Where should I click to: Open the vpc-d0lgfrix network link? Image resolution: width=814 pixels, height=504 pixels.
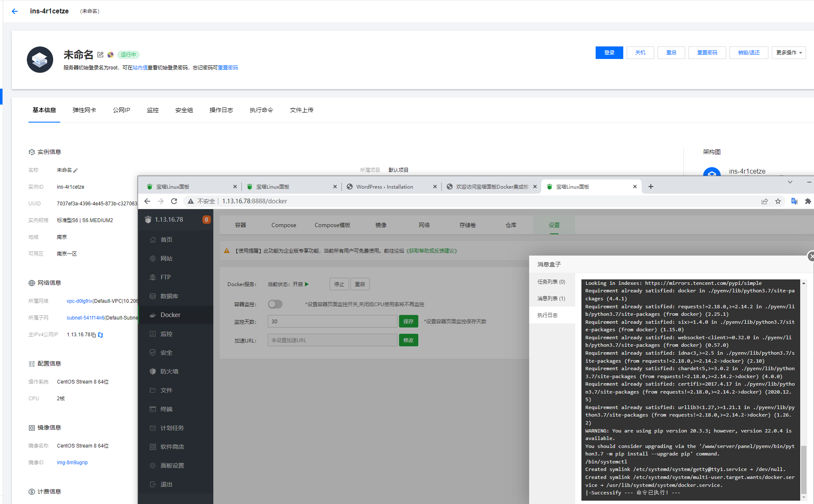(79, 301)
